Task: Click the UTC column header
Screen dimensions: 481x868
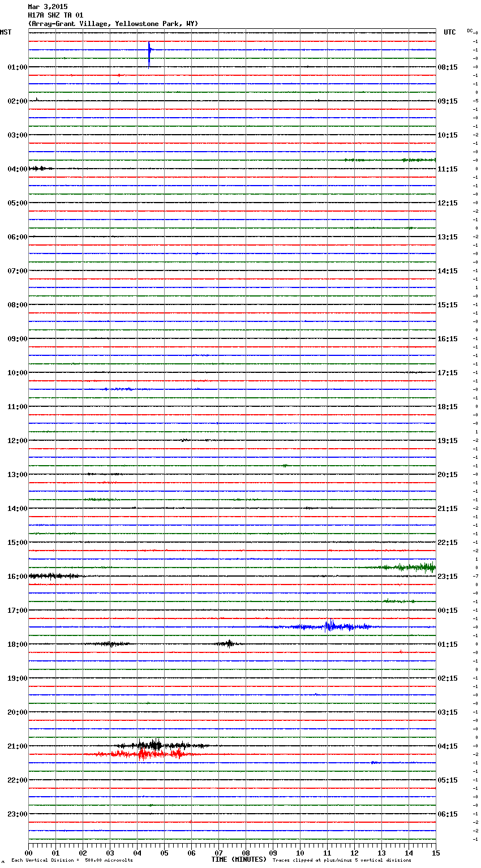Action: click(449, 32)
